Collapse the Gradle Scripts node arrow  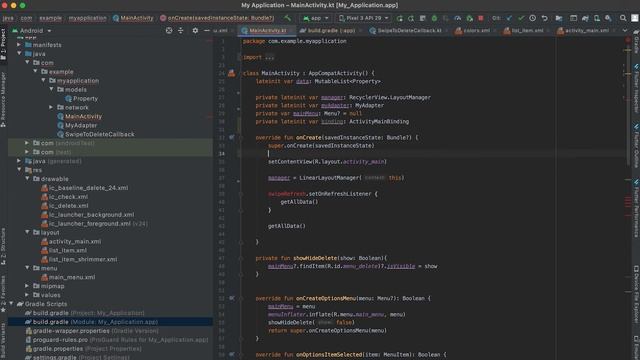click(11, 304)
